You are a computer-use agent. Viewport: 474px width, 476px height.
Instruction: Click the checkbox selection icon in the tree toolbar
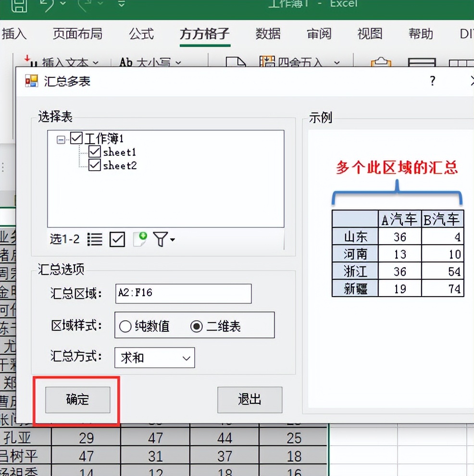click(117, 239)
